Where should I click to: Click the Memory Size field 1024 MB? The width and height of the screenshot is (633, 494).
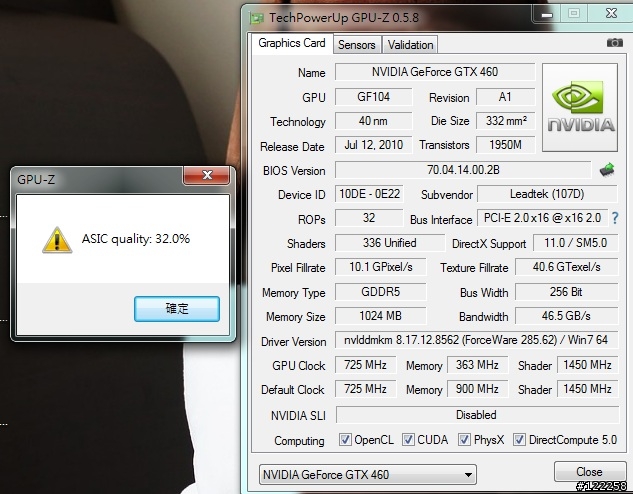[x=381, y=316]
